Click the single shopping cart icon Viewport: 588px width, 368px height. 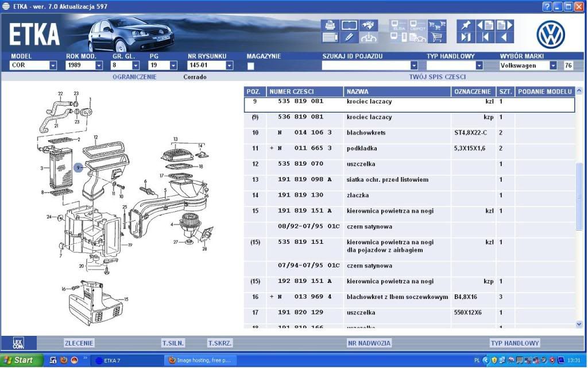(x=437, y=37)
